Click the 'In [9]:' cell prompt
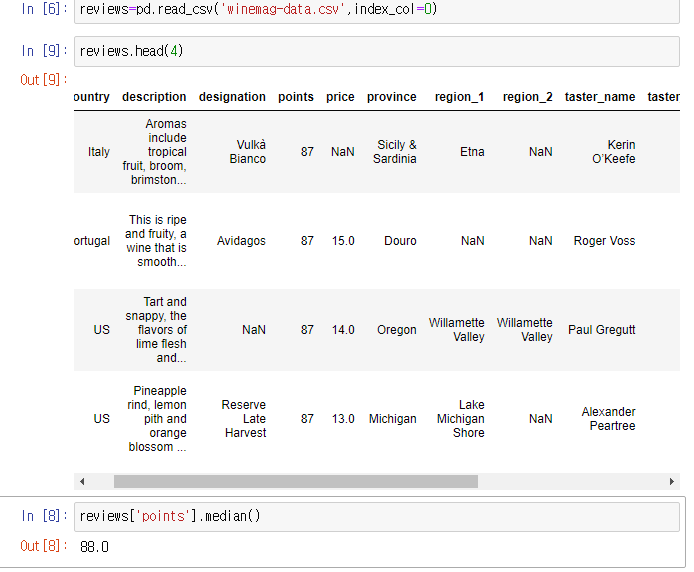 pos(44,51)
